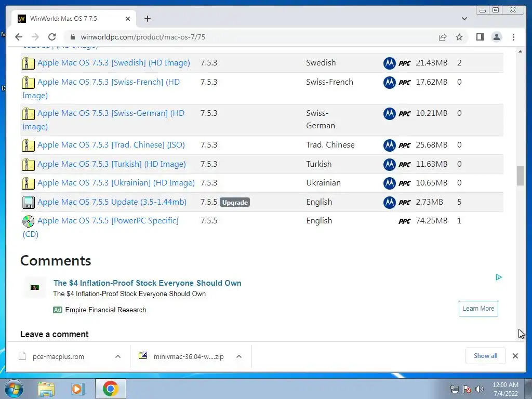
Task: Open the Windows Start menu
Action: pos(14,389)
